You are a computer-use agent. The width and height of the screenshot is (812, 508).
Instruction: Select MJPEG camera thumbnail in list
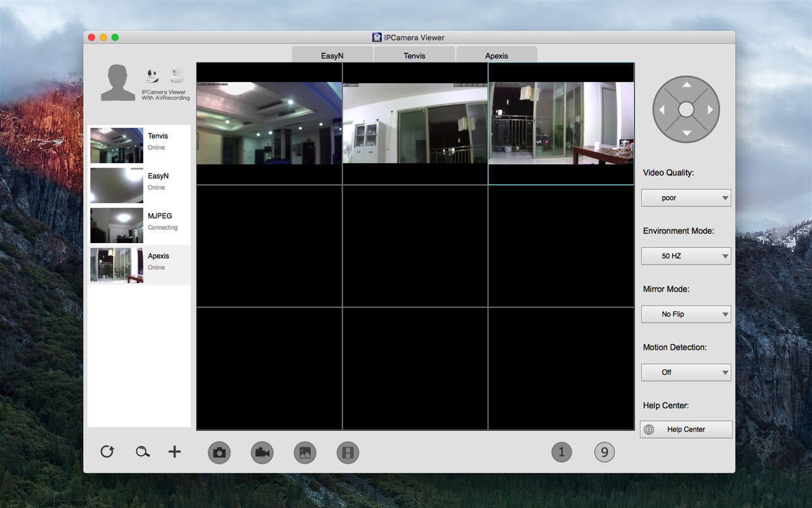(x=117, y=225)
